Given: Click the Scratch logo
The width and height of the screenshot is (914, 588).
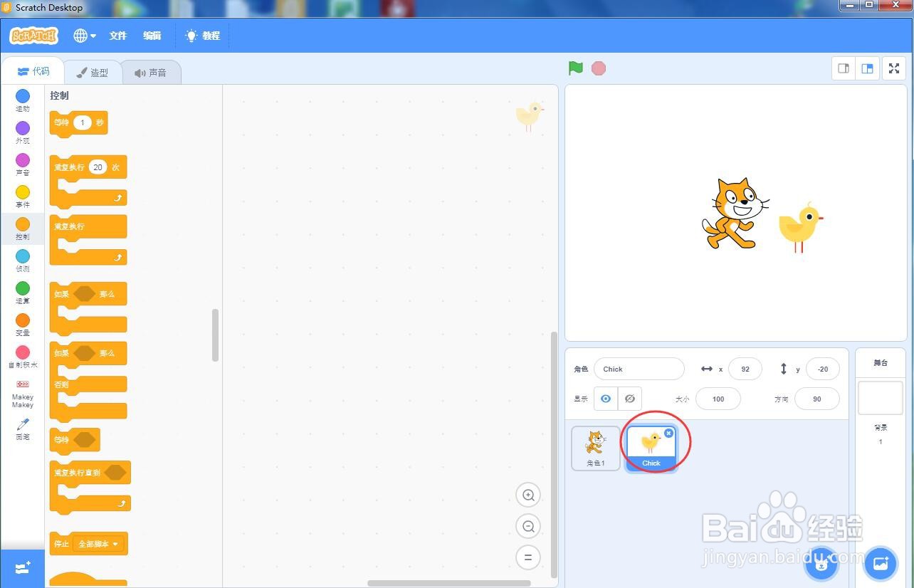Looking at the screenshot, I should coord(33,36).
